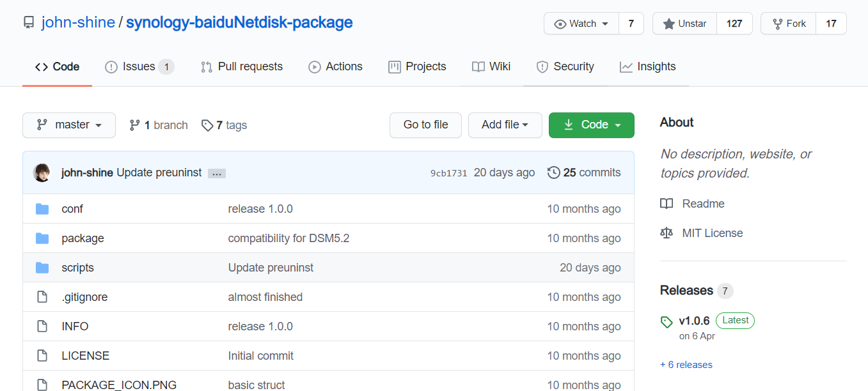Expand the commit message ellipsis button

pyautogui.click(x=217, y=173)
